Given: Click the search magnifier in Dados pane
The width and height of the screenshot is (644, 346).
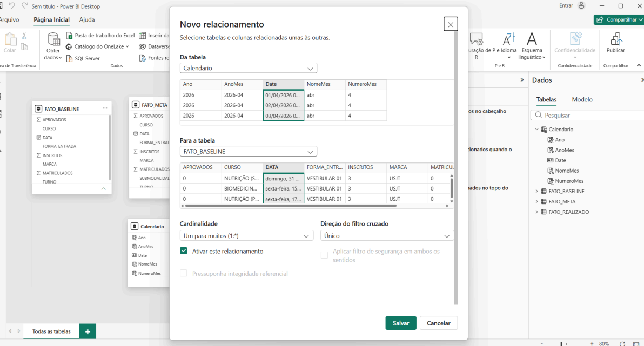Looking at the screenshot, I should tap(539, 116).
